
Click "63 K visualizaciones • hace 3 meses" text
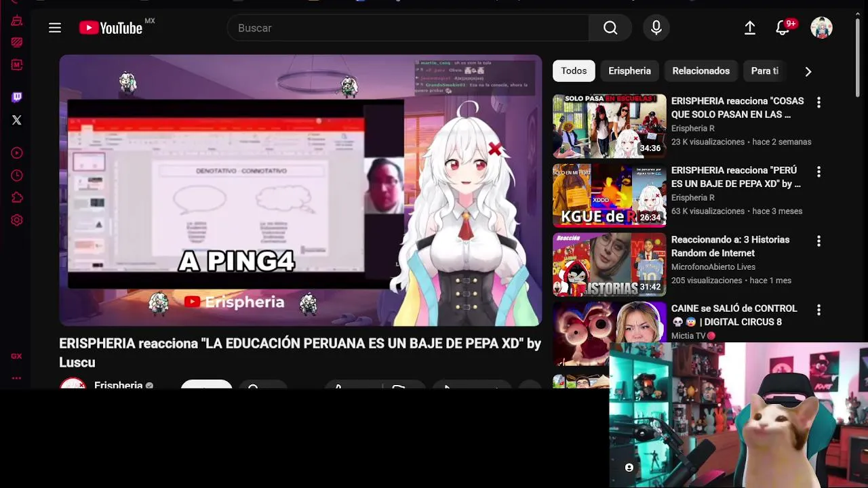(736, 211)
